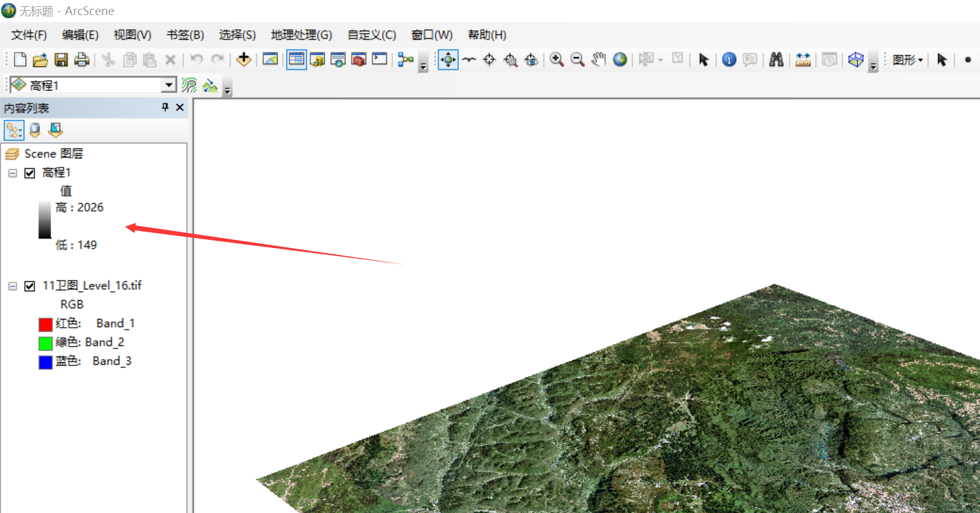Click the red Band_1 color swatch
980x513 pixels.
tap(46, 323)
